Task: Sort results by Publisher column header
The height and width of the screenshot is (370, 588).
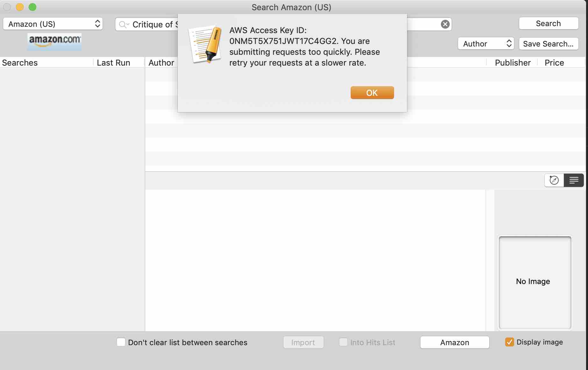Action: click(x=513, y=63)
